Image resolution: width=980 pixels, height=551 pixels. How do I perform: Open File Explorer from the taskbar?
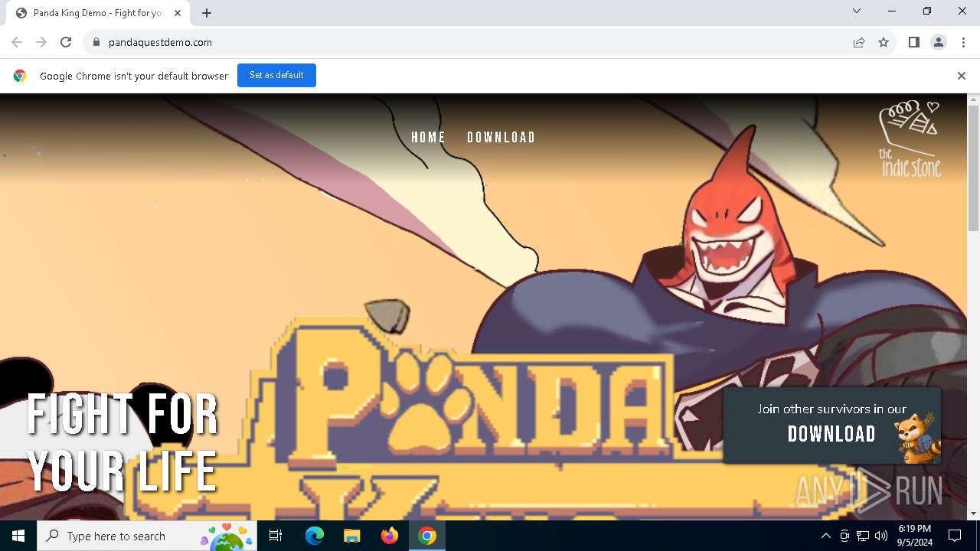point(351,536)
